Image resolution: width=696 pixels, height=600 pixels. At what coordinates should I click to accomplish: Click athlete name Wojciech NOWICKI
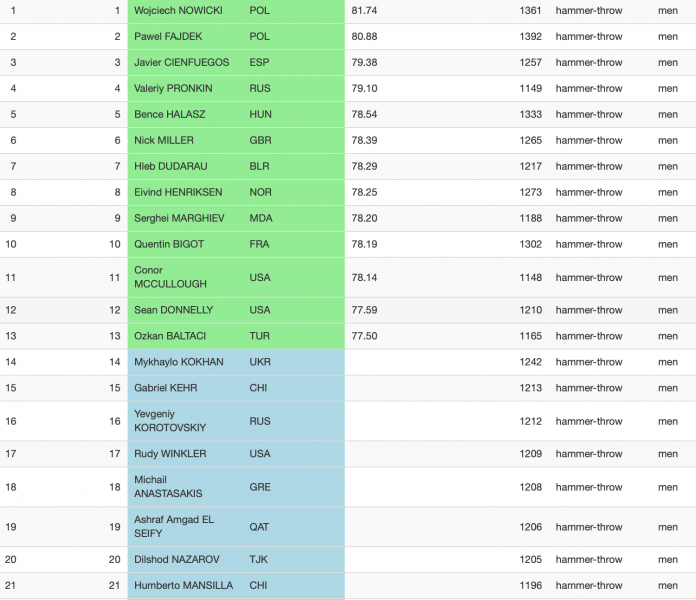point(178,11)
